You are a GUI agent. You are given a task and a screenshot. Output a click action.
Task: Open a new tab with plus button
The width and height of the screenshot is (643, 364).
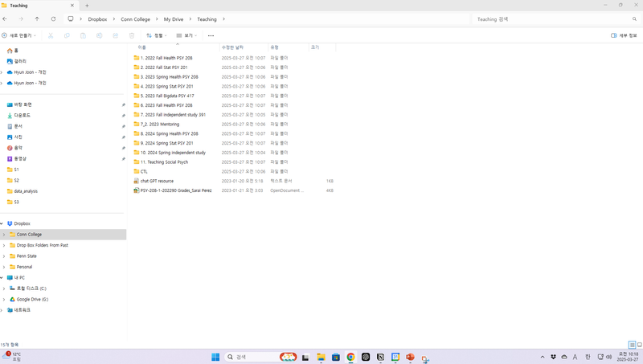point(87,5)
